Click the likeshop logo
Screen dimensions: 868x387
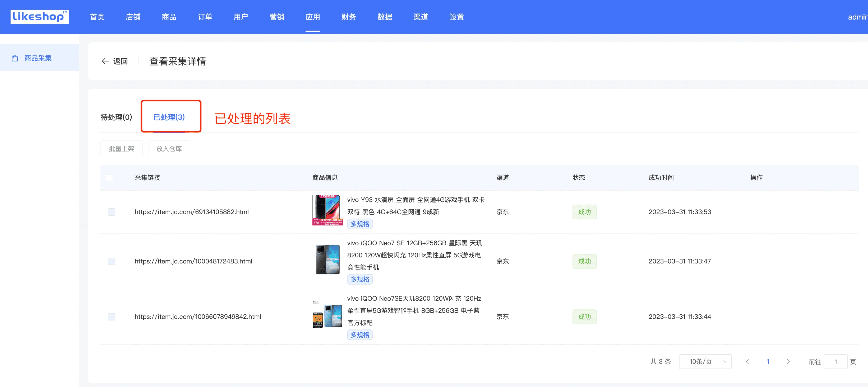click(x=39, y=17)
